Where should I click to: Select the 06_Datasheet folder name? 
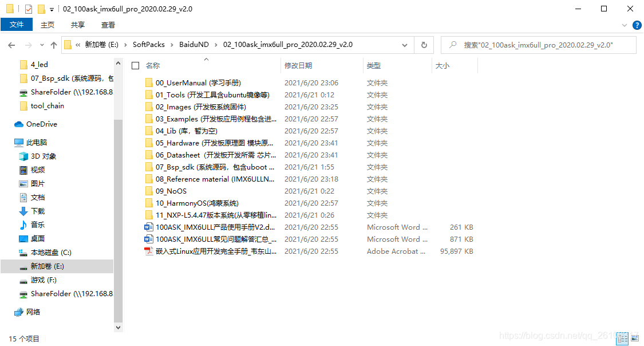tap(216, 155)
